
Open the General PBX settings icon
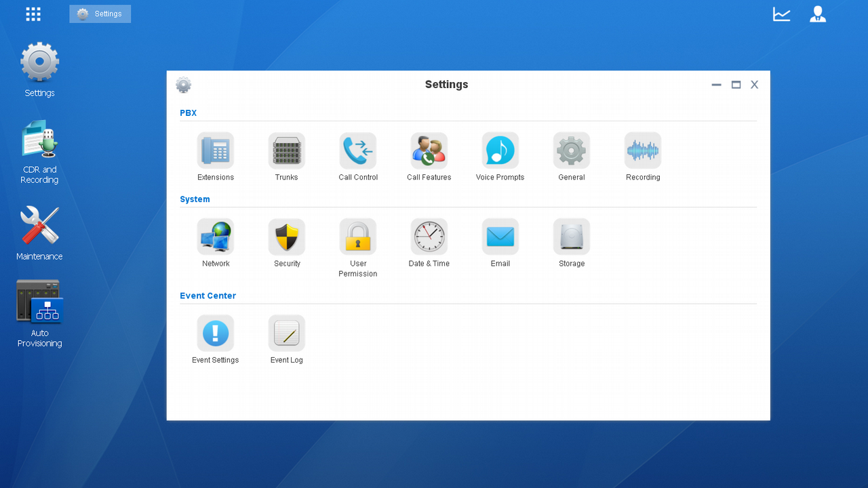click(572, 150)
